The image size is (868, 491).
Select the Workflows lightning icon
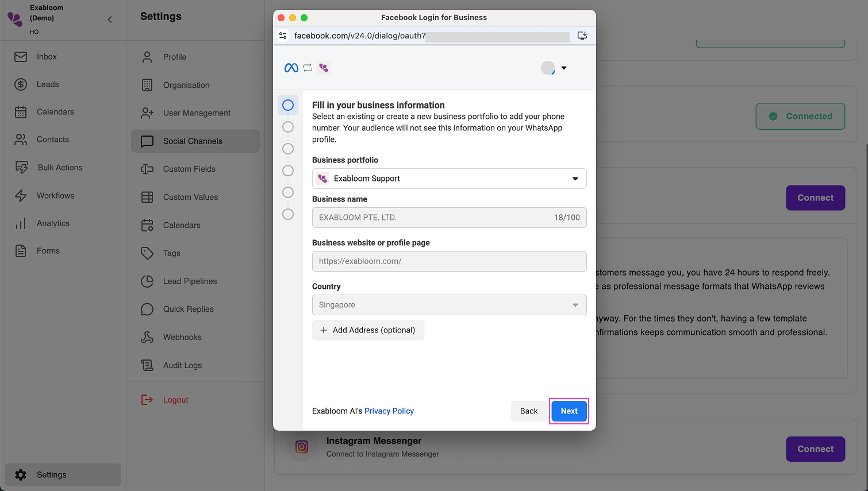(x=21, y=195)
